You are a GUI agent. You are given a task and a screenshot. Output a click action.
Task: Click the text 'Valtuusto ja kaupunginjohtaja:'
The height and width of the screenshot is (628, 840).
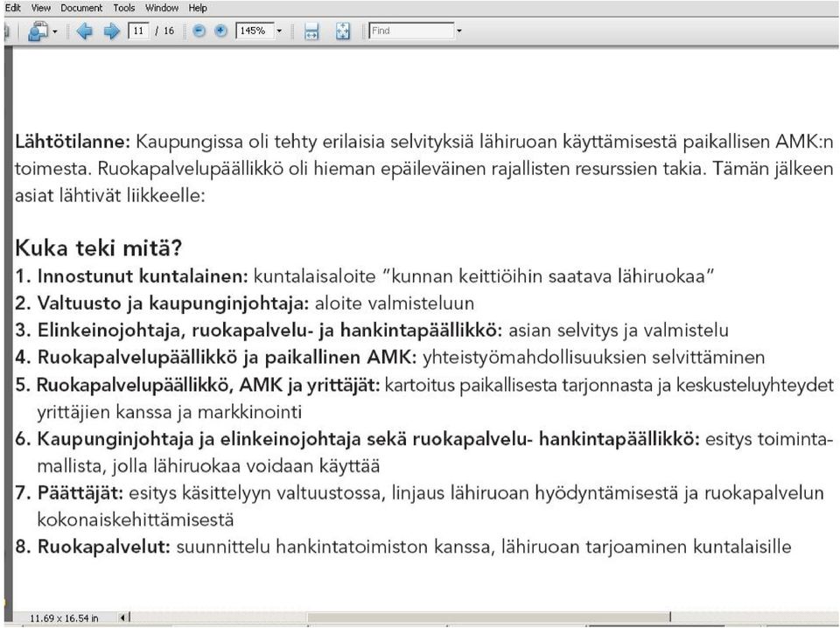pos(173,304)
